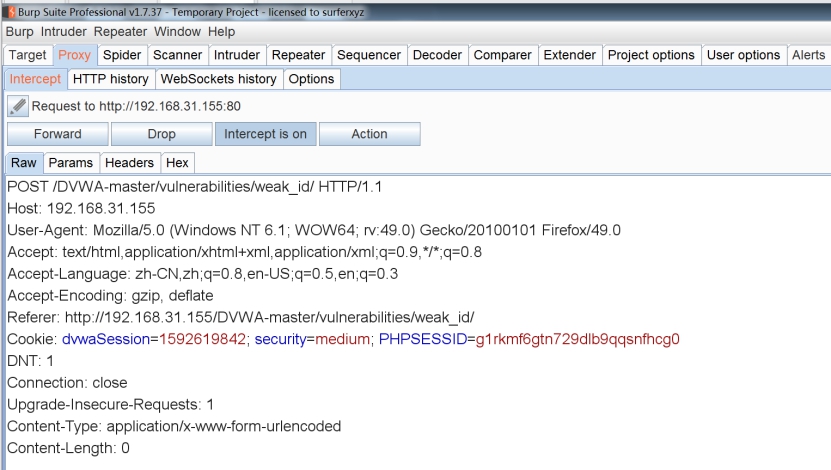Switch to the Sequencer tab
This screenshot has height=470, width=831.
point(369,55)
